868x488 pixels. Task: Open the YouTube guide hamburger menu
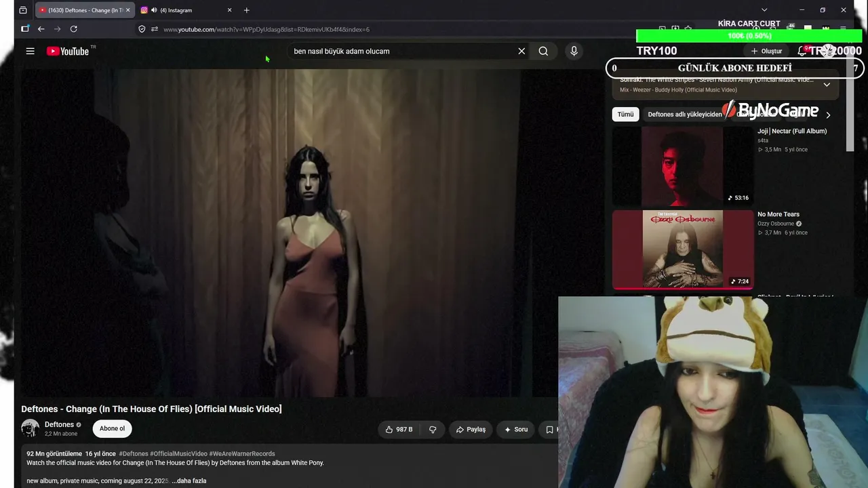coord(30,51)
